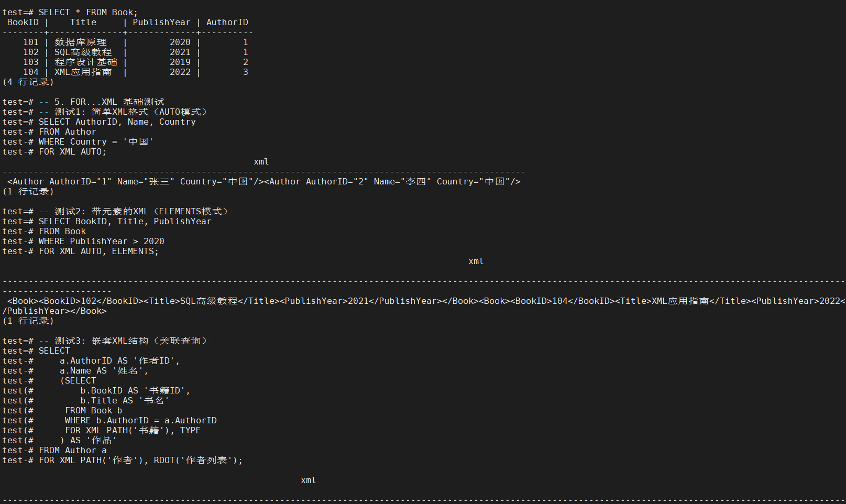Click the line 'SELECT AuthorID, Name, Country'
The width and height of the screenshot is (846, 504).
pos(117,122)
